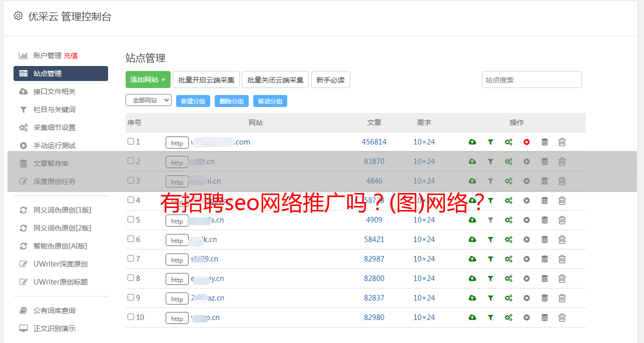This screenshot has width=644, height=343.
Task: Click the http button in row 7
Action: (x=177, y=259)
